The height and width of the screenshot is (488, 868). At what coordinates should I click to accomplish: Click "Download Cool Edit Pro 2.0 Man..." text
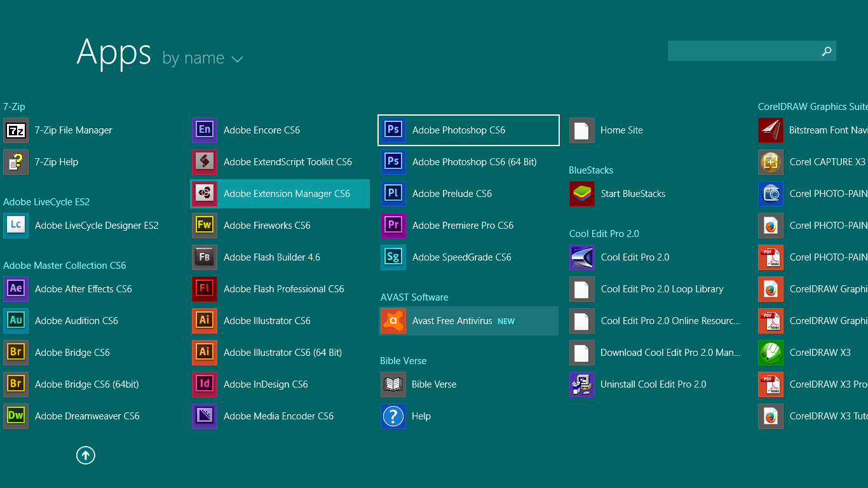pyautogui.click(x=670, y=353)
